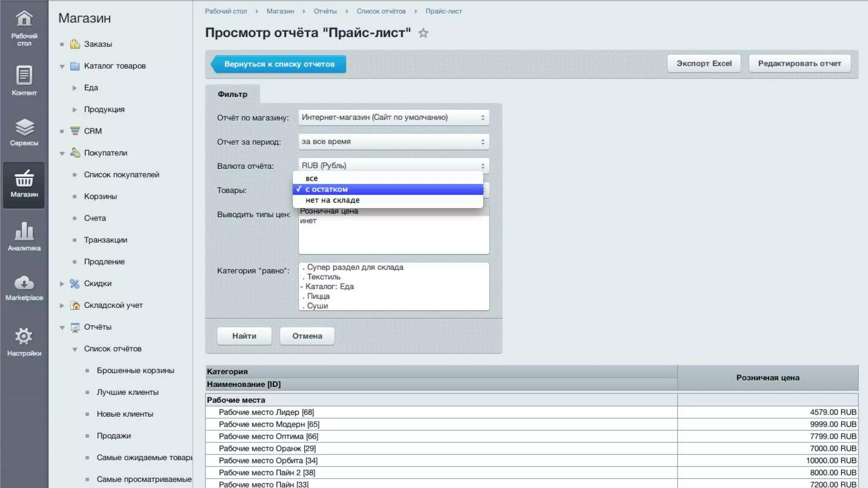This screenshot has height=488, width=868.
Task: Click the Скидки percent icon
Action: coord(75,283)
